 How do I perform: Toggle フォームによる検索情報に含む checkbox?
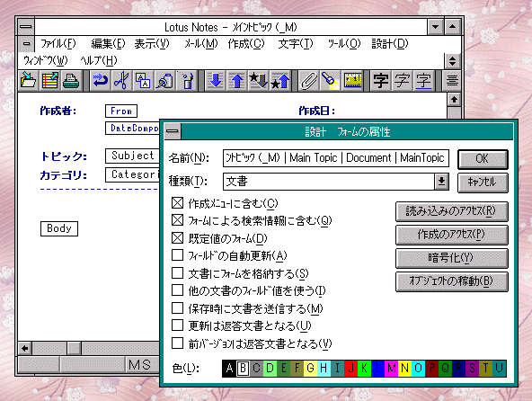177,220
